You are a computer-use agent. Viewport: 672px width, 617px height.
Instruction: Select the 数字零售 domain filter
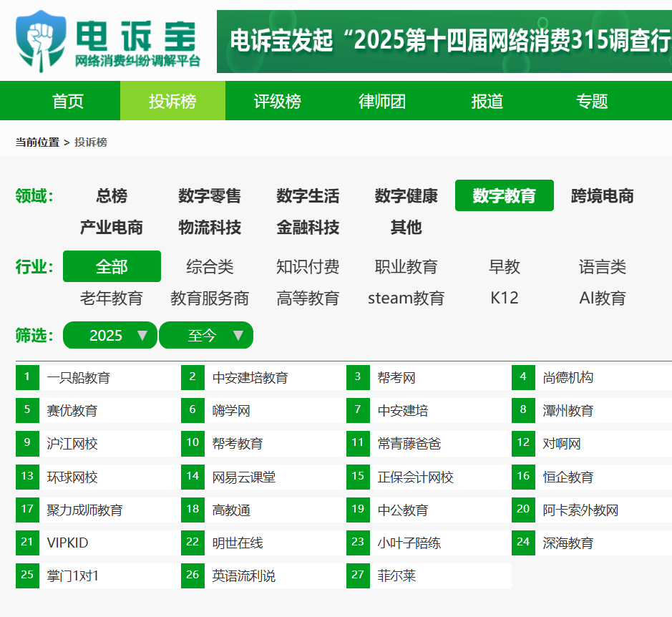(x=210, y=195)
